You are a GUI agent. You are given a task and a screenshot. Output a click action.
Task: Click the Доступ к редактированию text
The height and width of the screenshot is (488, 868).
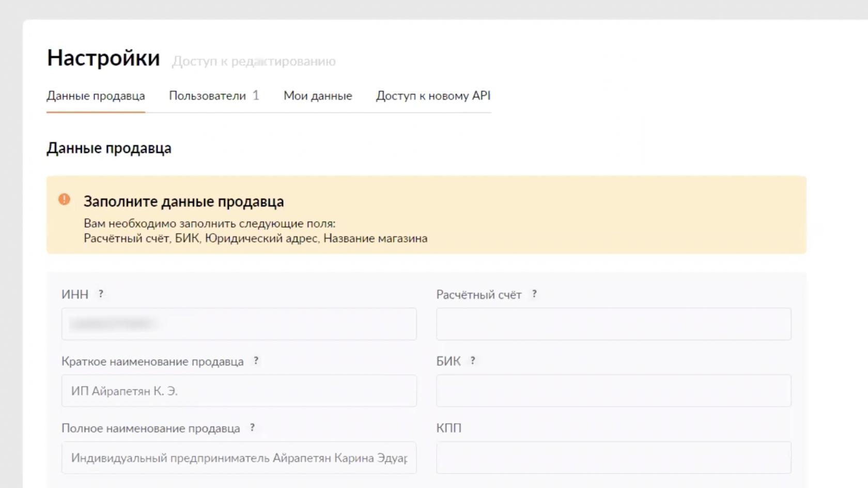254,62
